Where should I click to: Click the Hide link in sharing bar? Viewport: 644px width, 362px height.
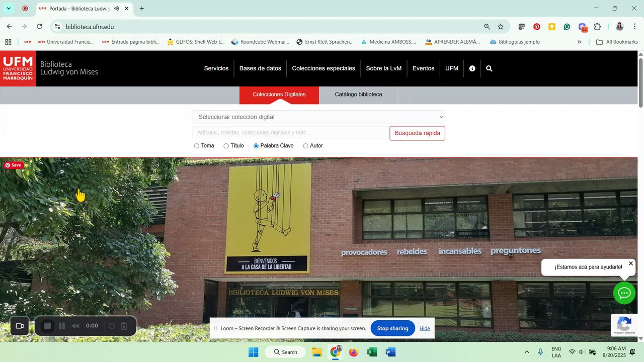[x=425, y=328]
